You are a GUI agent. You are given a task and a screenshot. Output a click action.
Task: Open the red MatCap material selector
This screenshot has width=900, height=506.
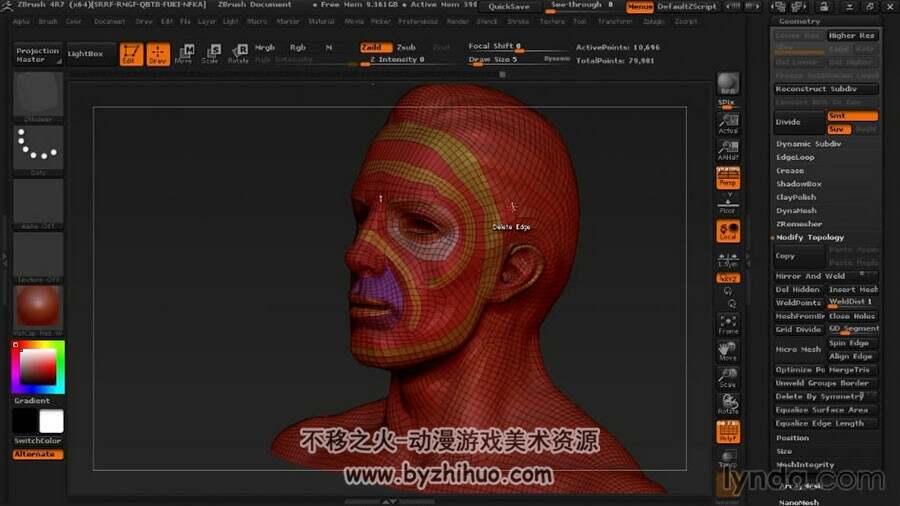38,310
